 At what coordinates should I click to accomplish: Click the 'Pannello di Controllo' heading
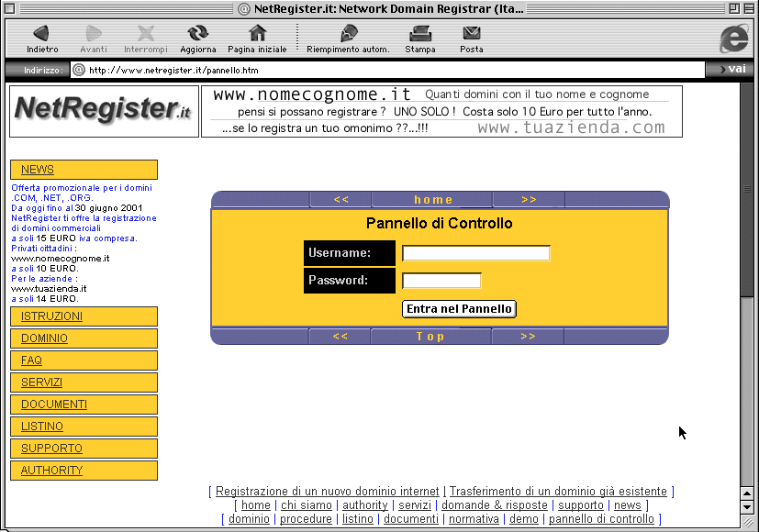tap(439, 224)
